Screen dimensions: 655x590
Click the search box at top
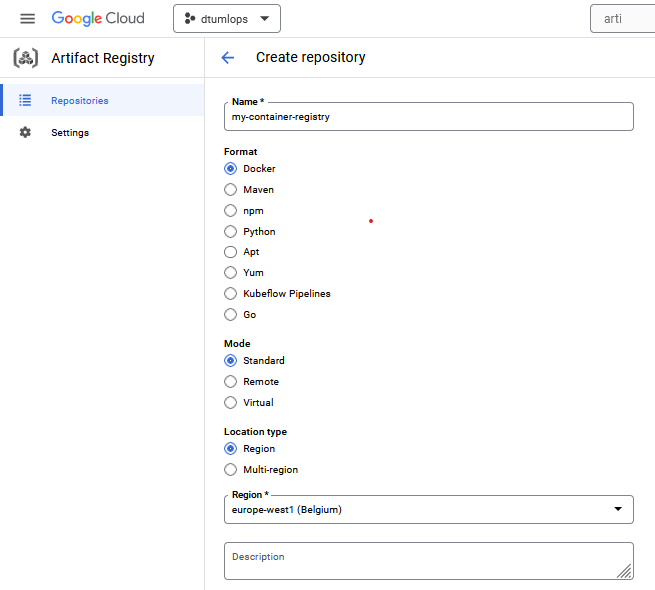pos(625,19)
